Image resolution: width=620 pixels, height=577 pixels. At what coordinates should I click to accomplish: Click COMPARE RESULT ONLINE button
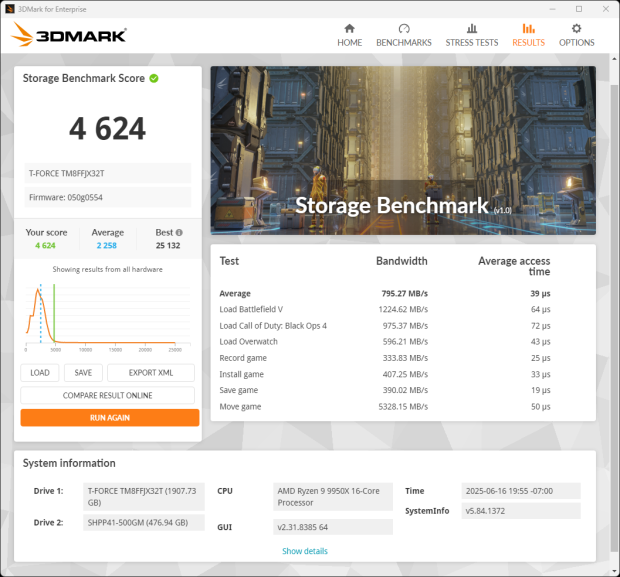[x=108, y=395]
